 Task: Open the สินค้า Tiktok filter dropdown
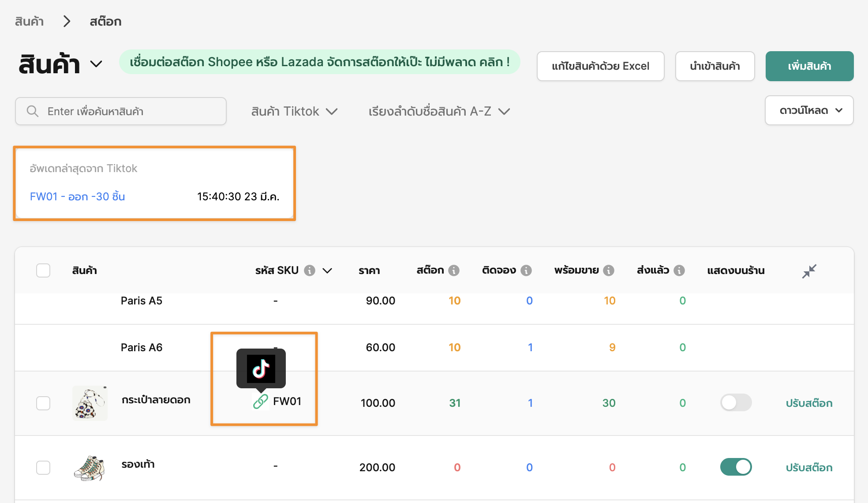294,111
